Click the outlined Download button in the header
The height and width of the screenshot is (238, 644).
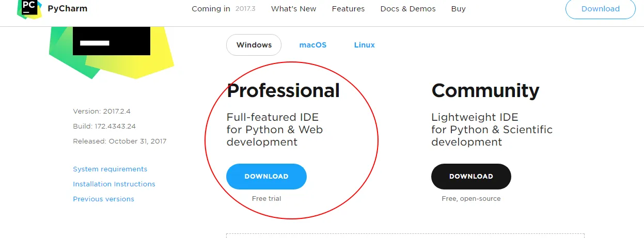600,9
